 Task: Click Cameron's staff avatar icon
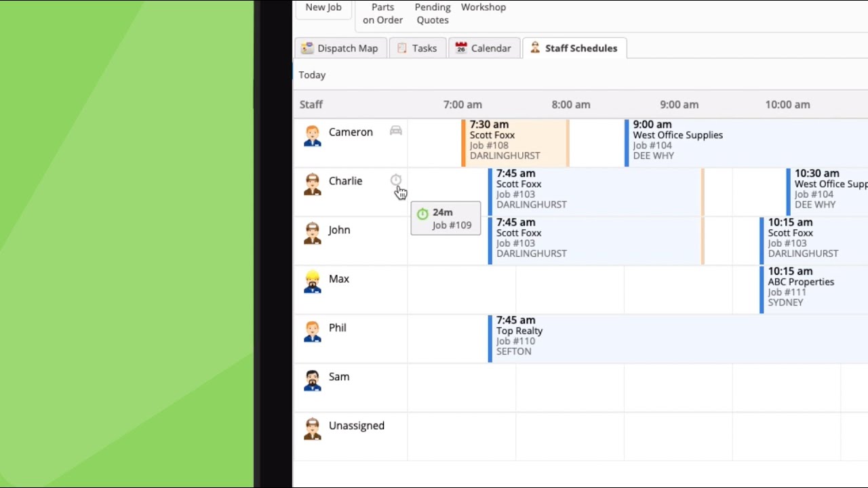312,136
